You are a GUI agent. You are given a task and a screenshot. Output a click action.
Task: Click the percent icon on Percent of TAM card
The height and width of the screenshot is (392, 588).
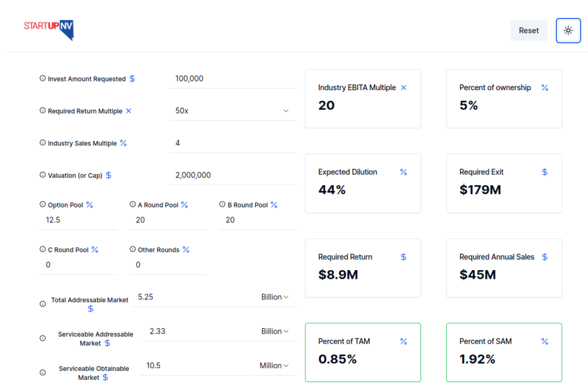[404, 341]
